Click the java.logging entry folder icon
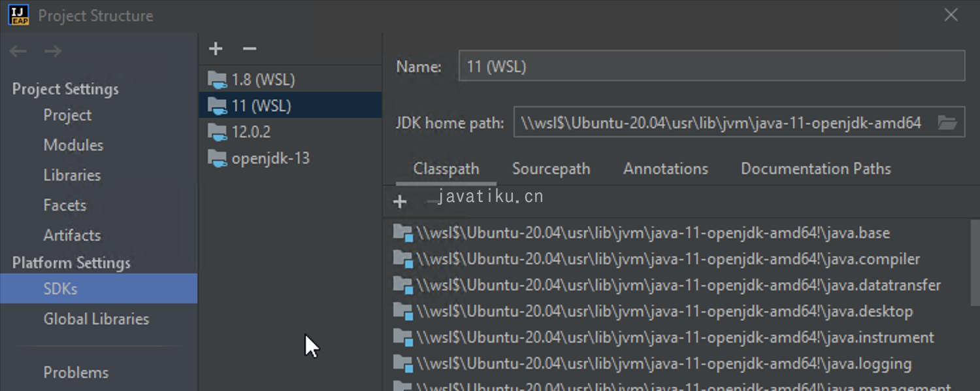This screenshot has width=980, height=391. coord(403,364)
